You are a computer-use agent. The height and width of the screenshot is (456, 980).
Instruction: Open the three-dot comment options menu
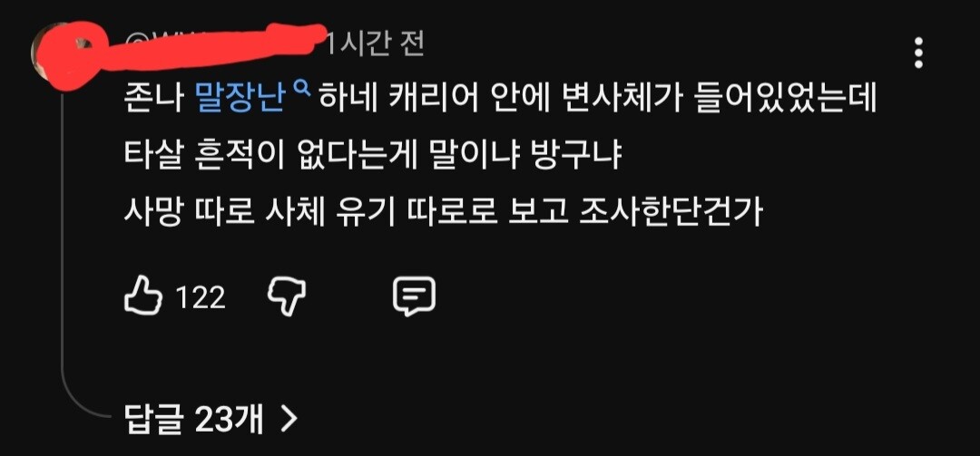pos(918,53)
